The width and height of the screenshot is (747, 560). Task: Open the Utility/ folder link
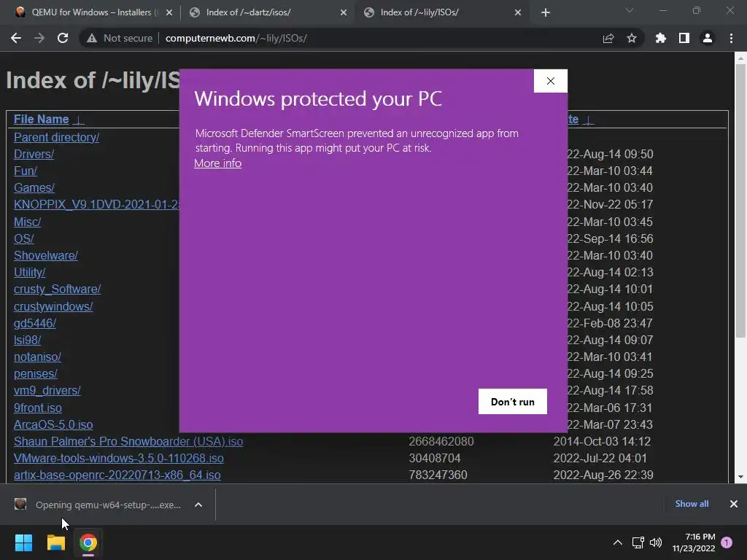coord(29,272)
